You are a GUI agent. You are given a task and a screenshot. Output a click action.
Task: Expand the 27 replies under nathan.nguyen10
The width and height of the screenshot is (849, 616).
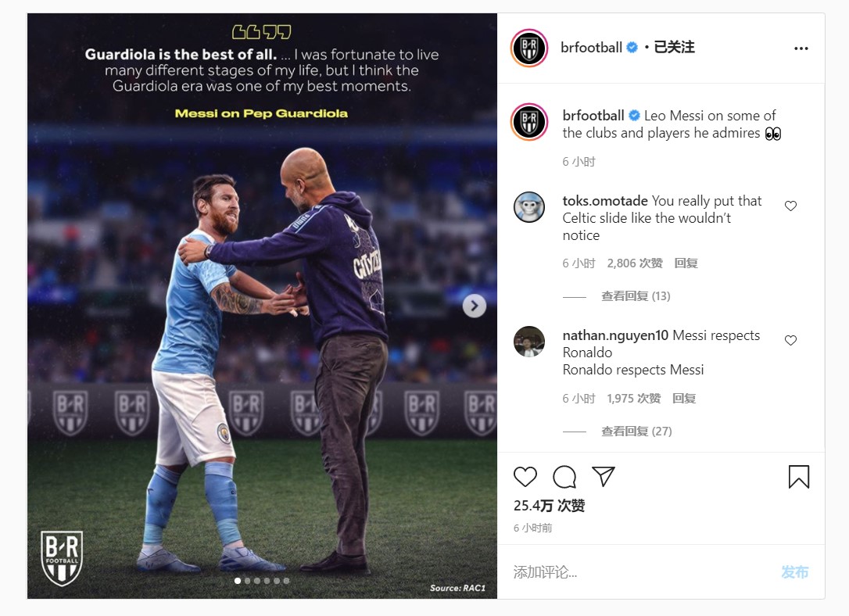[636, 432]
